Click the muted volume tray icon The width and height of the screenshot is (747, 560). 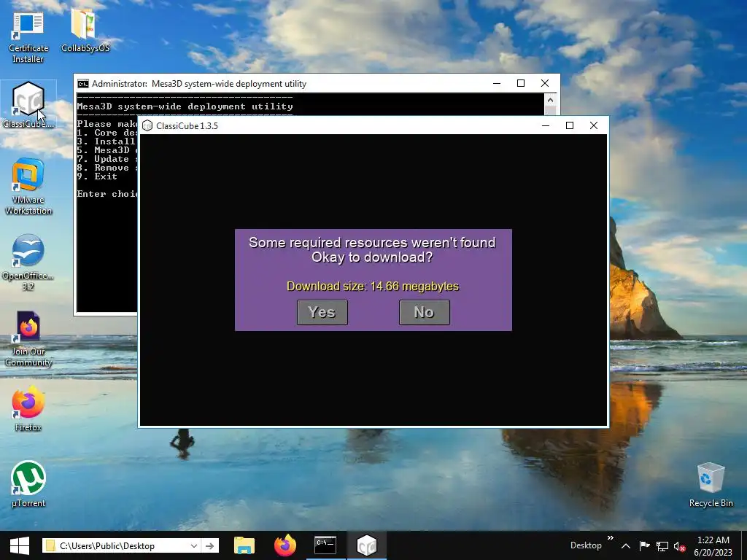pos(680,547)
